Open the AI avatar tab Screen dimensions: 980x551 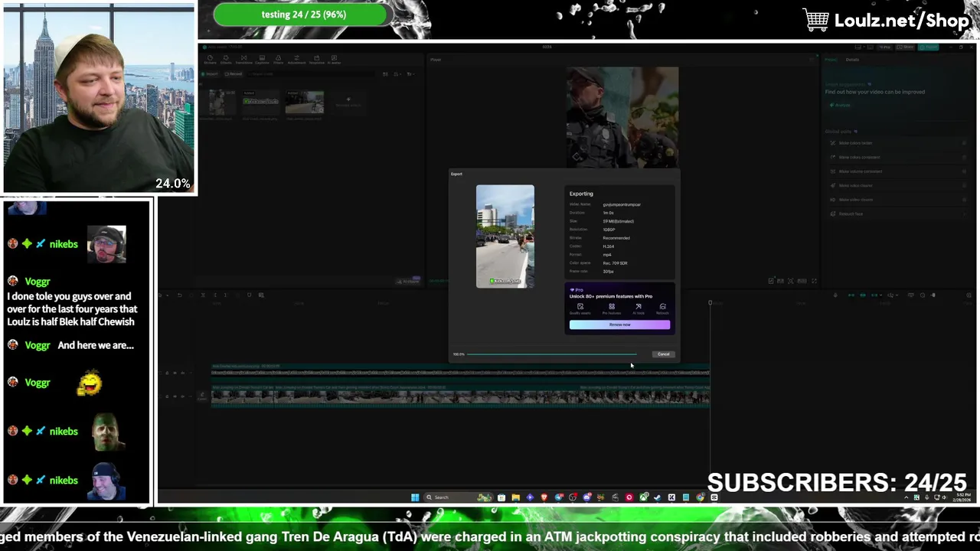[334, 60]
